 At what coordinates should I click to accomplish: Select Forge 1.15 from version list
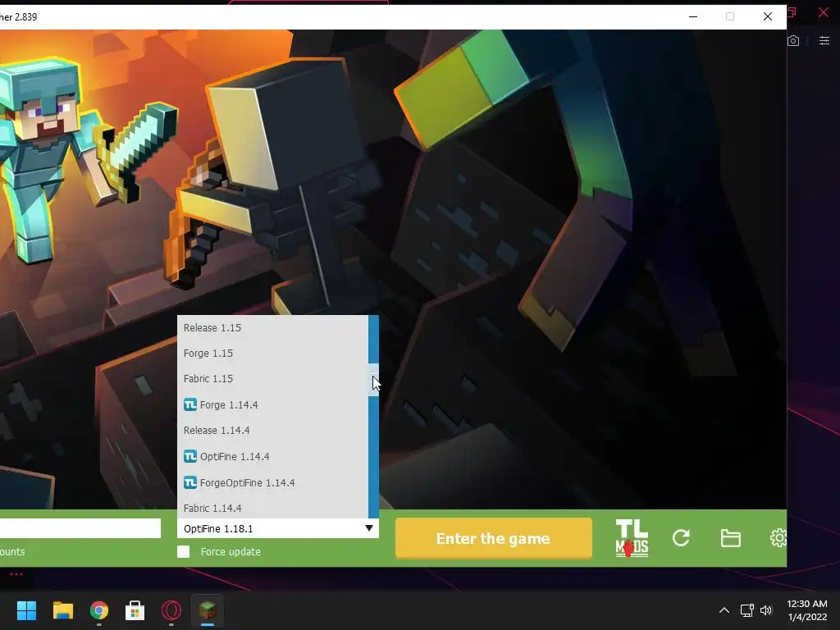(272, 354)
